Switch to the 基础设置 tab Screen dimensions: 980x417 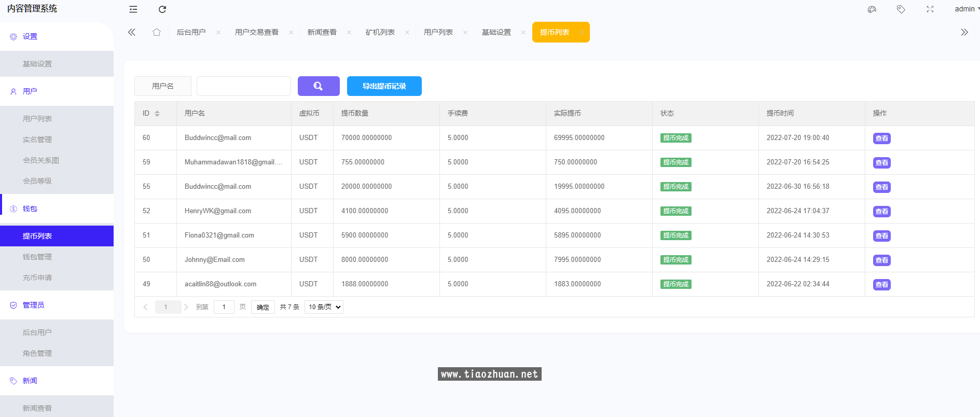coord(496,32)
